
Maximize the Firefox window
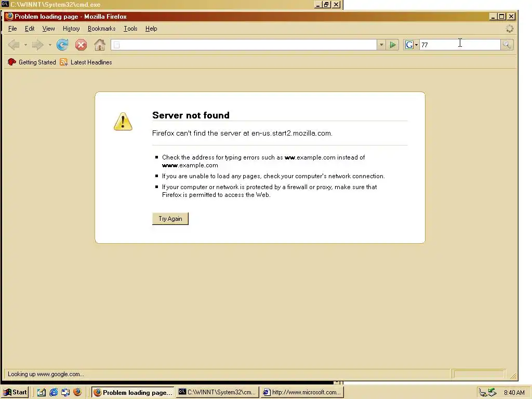[501, 16]
